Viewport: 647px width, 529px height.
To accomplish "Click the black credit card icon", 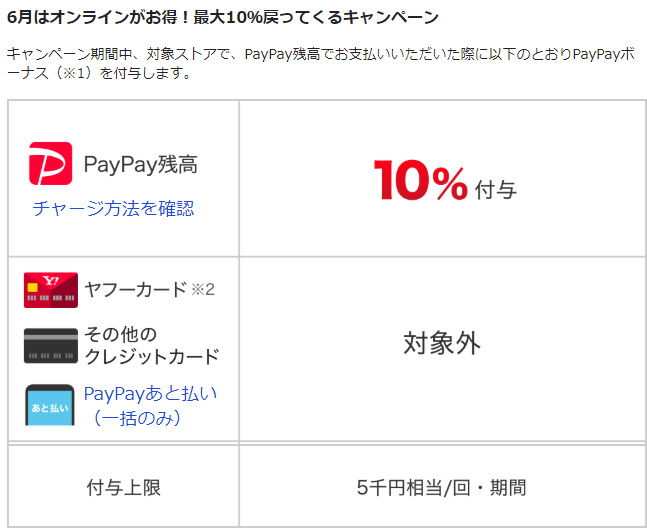I will (x=51, y=346).
